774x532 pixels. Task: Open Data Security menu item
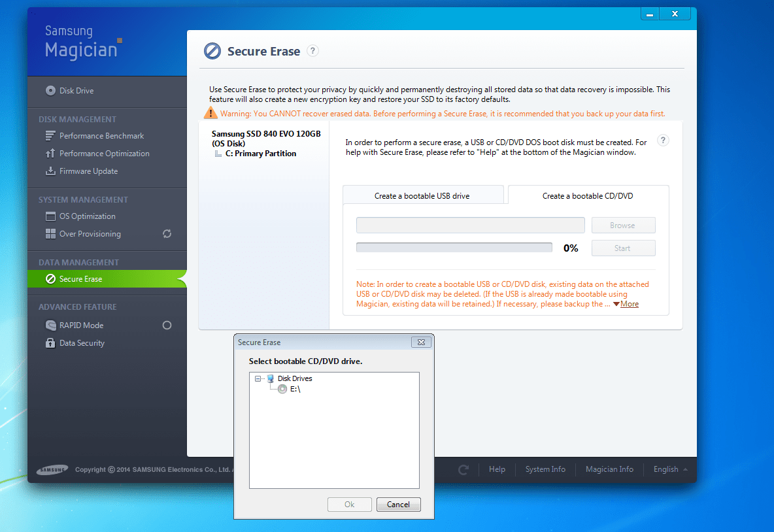point(82,343)
